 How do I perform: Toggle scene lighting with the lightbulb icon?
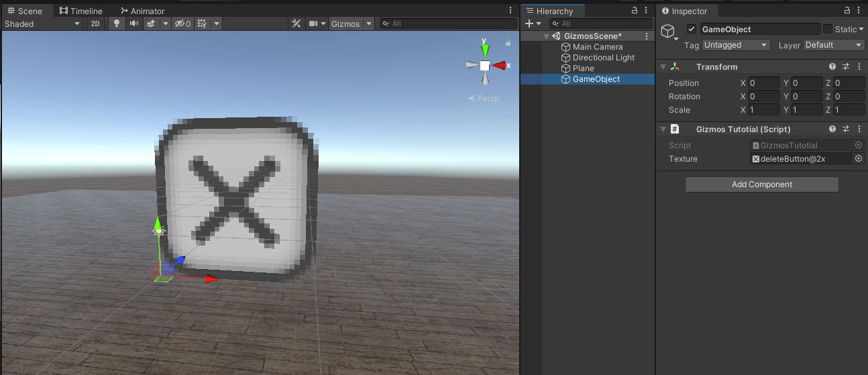[117, 23]
